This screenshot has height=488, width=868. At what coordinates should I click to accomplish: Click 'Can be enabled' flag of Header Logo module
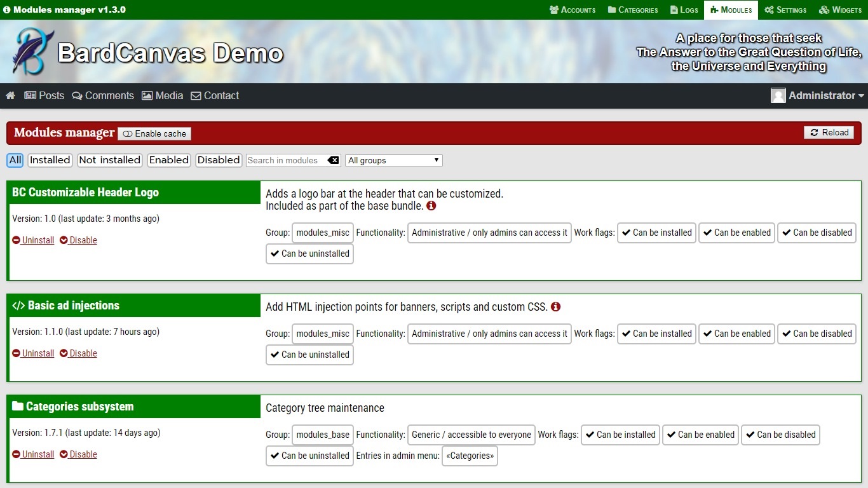[x=737, y=233]
